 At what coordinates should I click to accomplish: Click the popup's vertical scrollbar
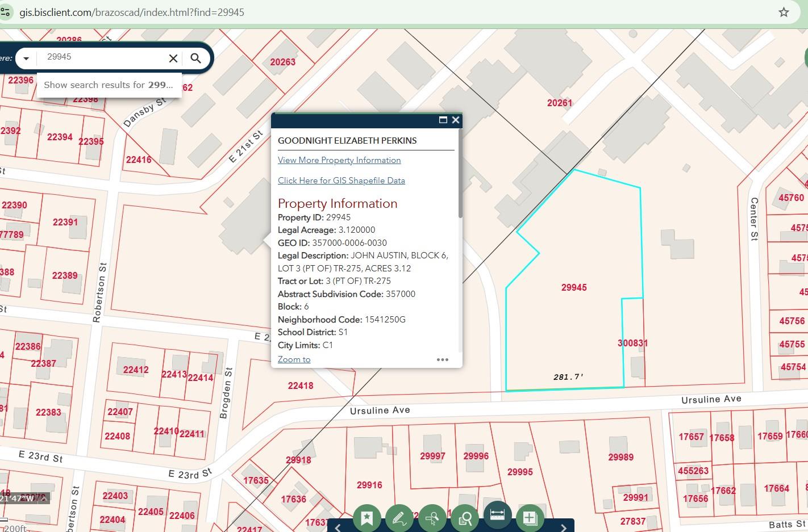(460, 176)
